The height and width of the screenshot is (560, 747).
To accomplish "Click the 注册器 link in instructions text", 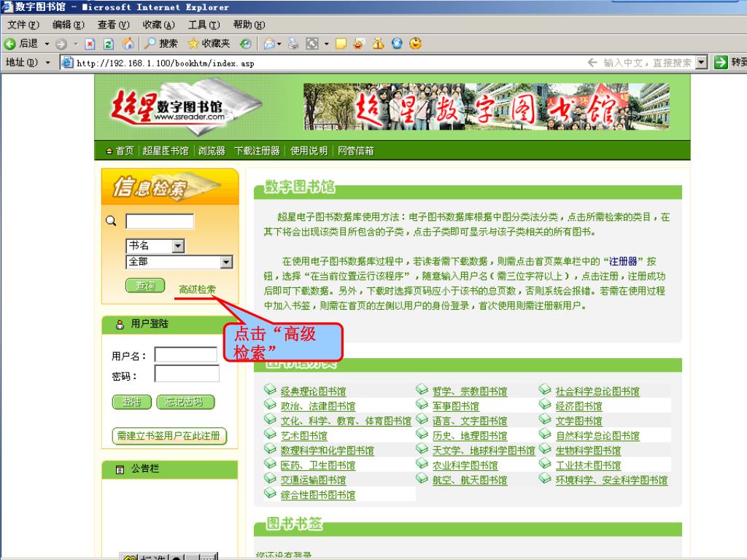I will (x=623, y=261).
